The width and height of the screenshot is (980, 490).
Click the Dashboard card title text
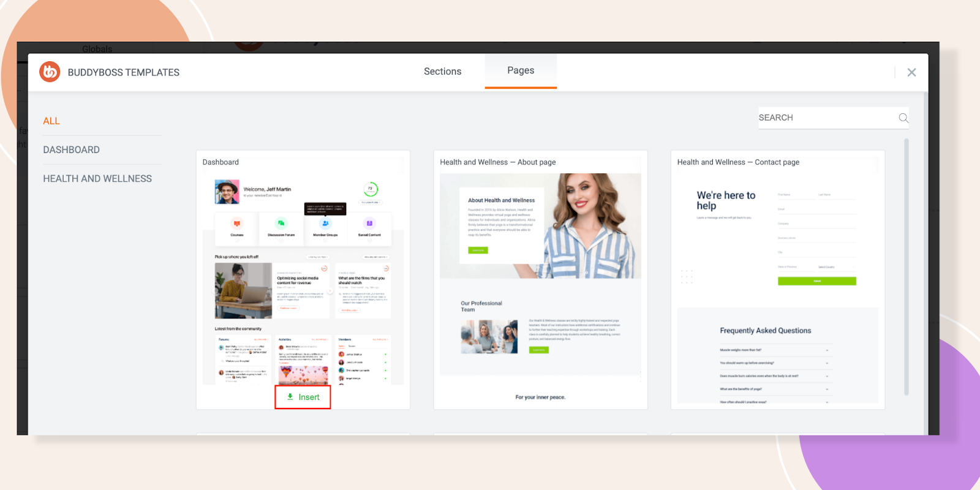tap(221, 162)
